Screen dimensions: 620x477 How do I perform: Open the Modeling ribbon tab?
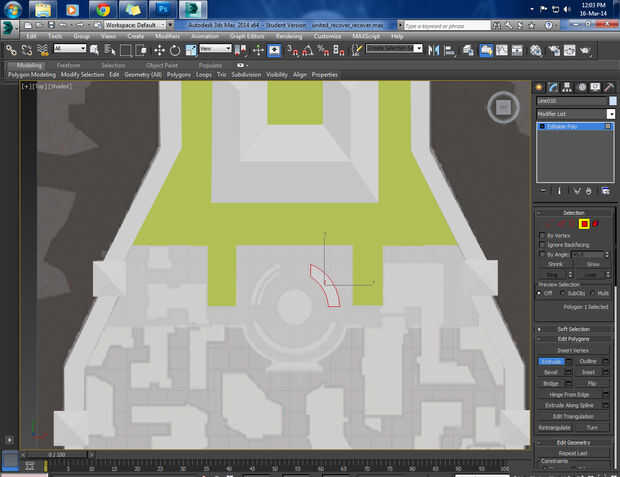pyautogui.click(x=29, y=66)
